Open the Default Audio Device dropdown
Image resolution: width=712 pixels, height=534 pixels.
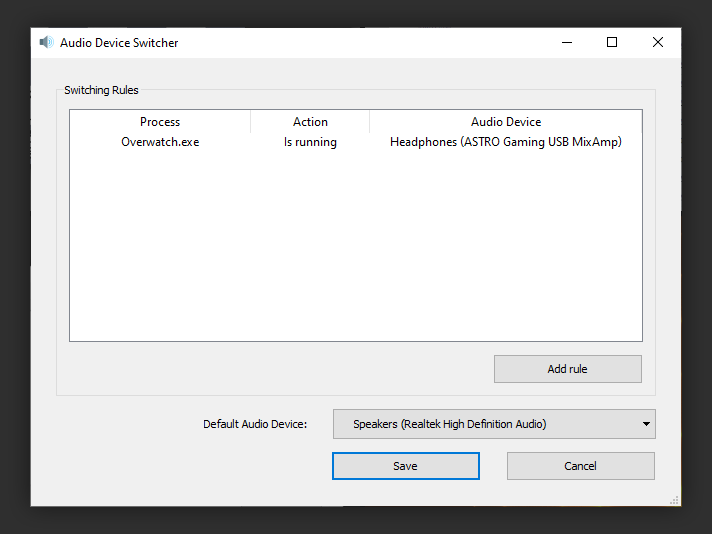[494, 424]
